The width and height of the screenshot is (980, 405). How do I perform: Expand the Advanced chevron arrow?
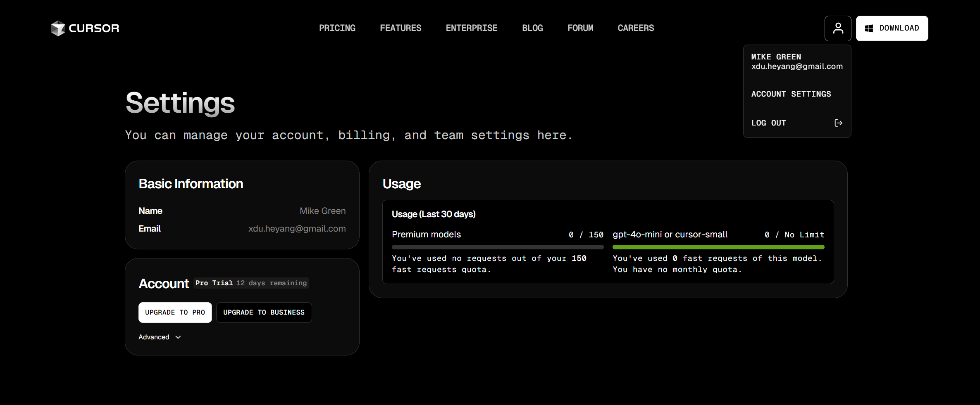(178, 337)
